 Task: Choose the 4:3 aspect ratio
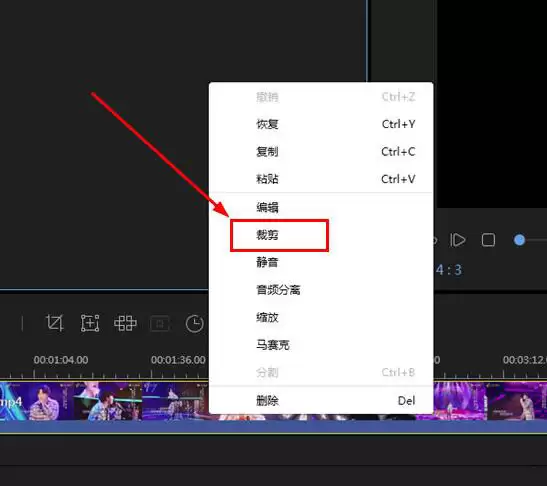(449, 270)
